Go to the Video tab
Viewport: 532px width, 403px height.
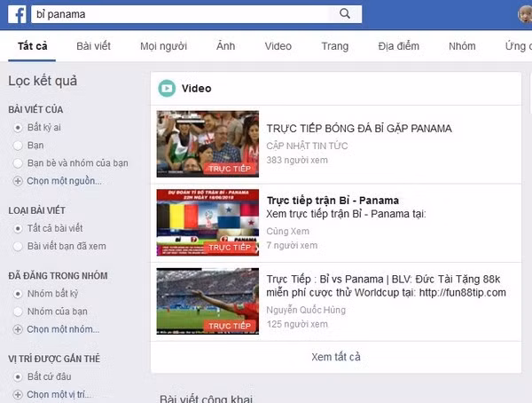pos(278,46)
